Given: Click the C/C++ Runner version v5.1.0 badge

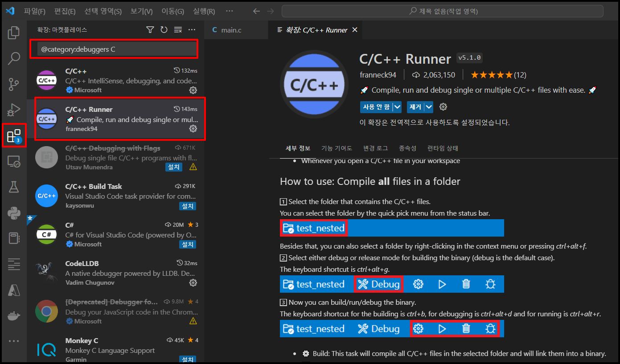Looking at the screenshot, I should click(470, 58).
